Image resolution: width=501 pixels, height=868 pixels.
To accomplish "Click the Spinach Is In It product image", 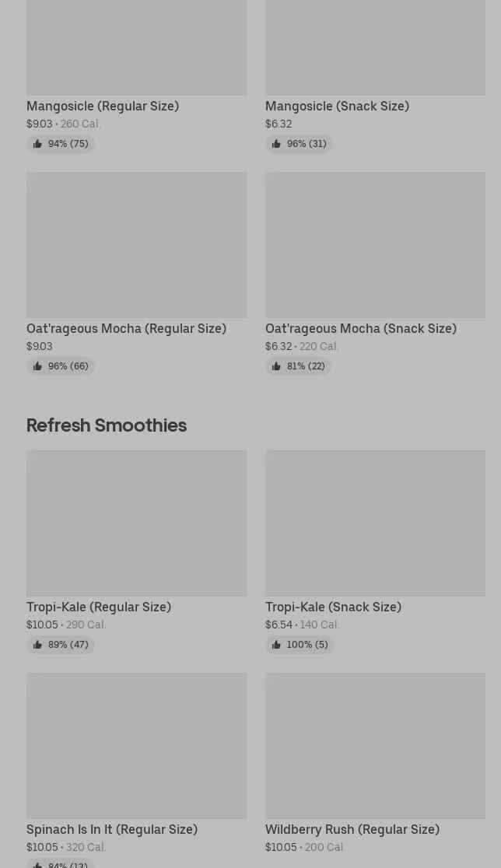I will coord(136,745).
